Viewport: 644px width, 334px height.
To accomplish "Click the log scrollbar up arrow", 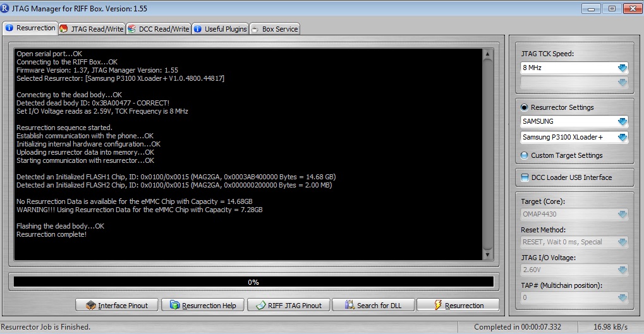I will click(x=487, y=54).
